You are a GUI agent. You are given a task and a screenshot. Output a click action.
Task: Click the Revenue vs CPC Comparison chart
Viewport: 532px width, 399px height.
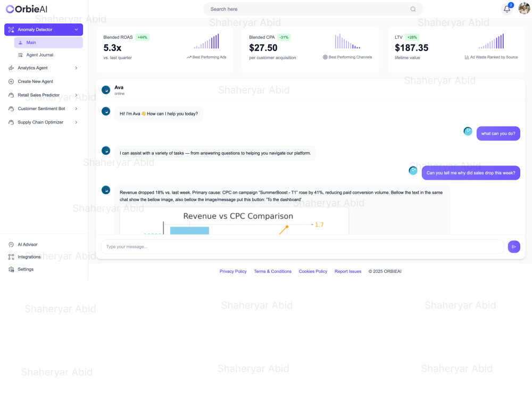tap(234, 221)
